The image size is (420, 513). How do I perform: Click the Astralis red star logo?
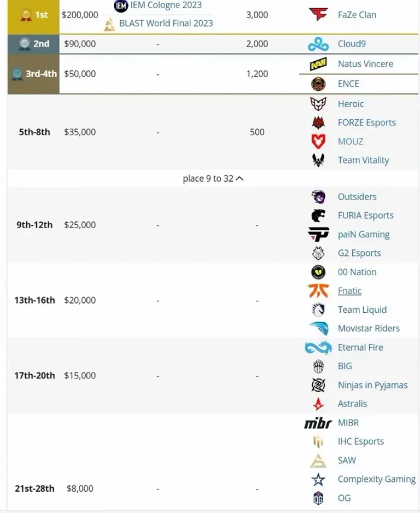(x=318, y=404)
